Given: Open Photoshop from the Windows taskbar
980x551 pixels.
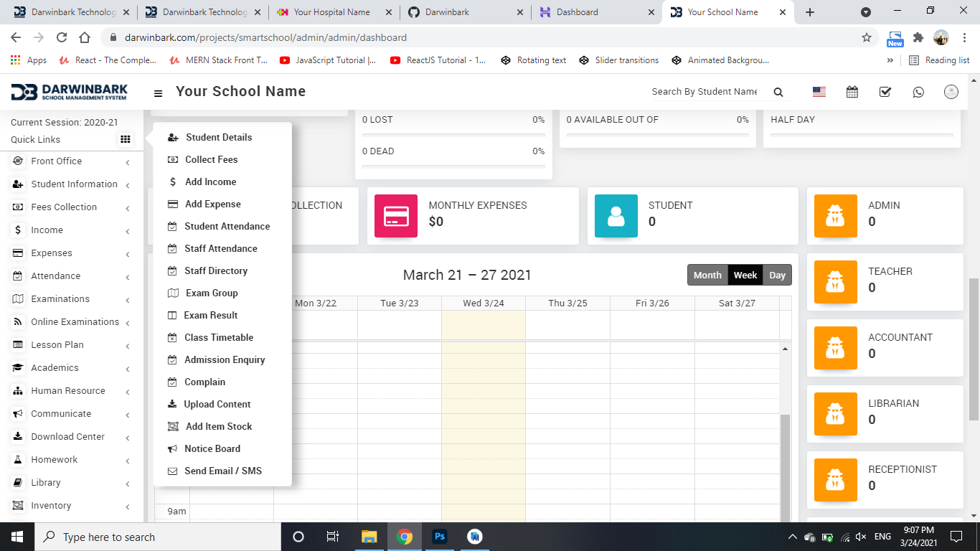Looking at the screenshot, I should tap(440, 537).
